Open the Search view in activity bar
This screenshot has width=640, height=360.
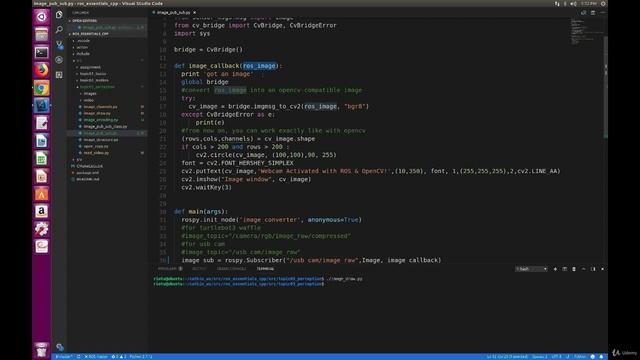[x=59, y=29]
